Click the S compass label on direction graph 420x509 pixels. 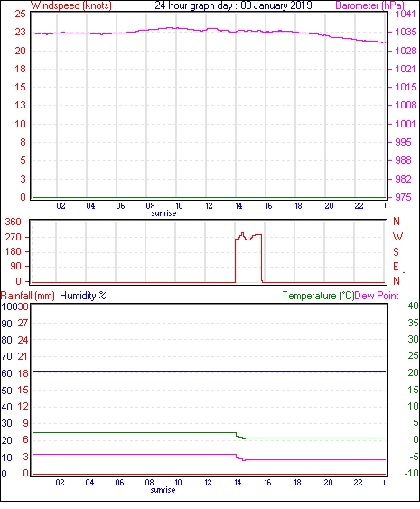[396, 251]
